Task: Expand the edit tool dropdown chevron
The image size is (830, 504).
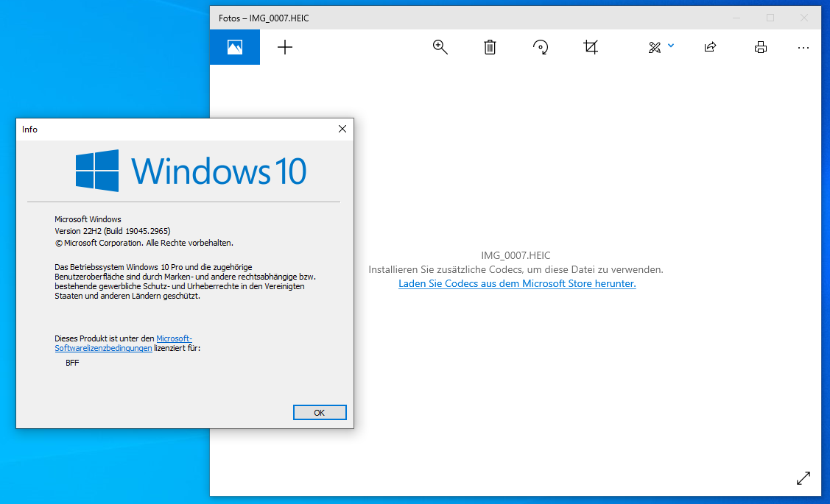Action: pyautogui.click(x=671, y=46)
